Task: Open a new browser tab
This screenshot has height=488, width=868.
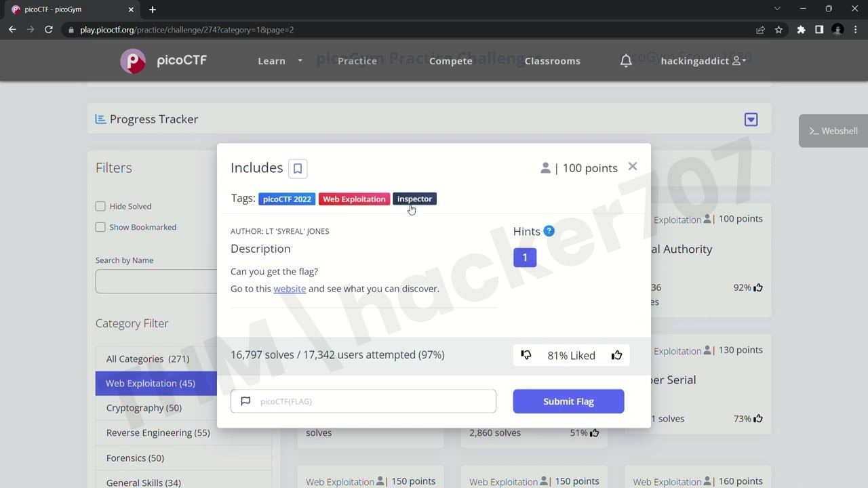Action: [153, 9]
